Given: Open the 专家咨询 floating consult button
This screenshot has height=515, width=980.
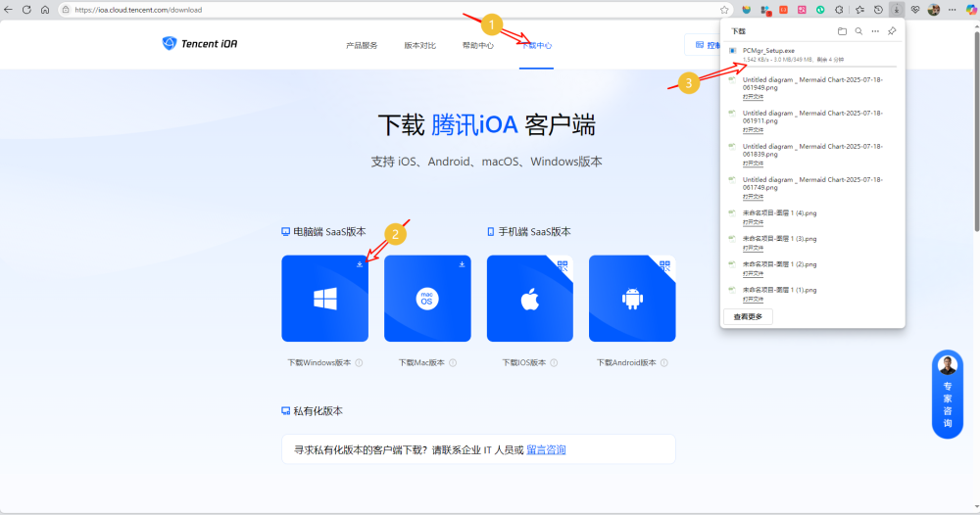Looking at the screenshot, I should click(x=948, y=394).
